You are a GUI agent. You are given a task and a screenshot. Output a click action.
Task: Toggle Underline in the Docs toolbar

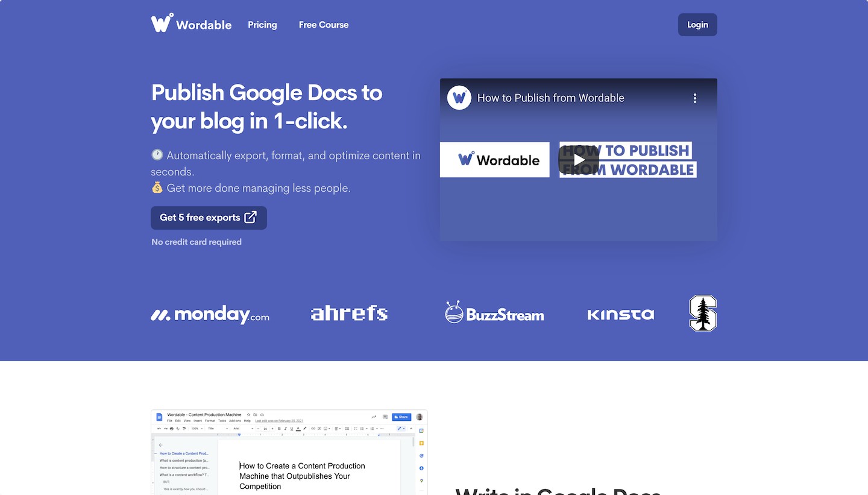(292, 429)
